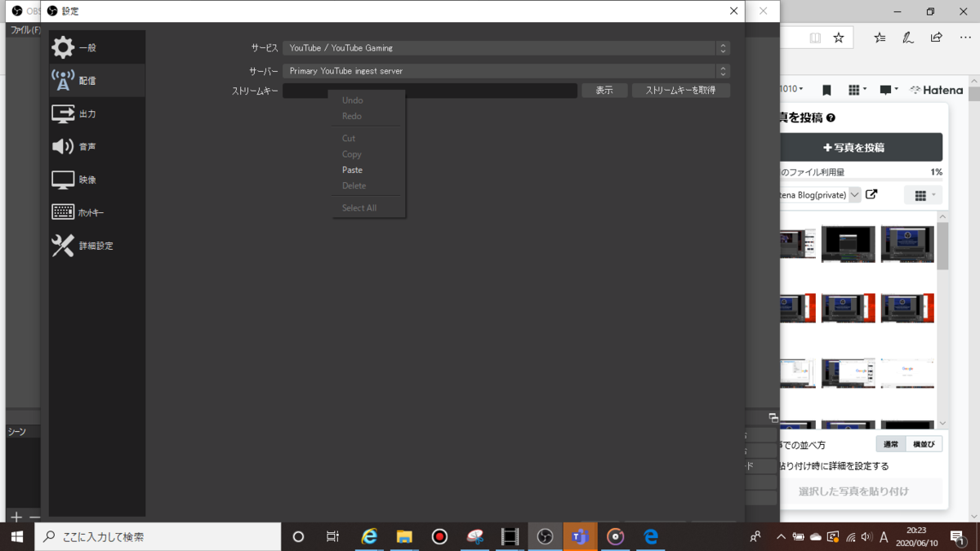Click the help question mark beside 写真を投稿

tap(831, 118)
